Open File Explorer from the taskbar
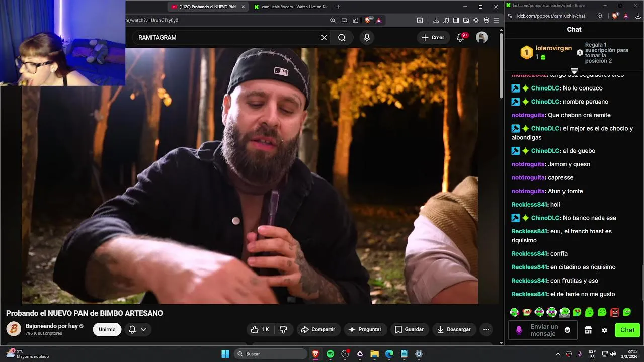The width and height of the screenshot is (644, 362). click(x=374, y=354)
